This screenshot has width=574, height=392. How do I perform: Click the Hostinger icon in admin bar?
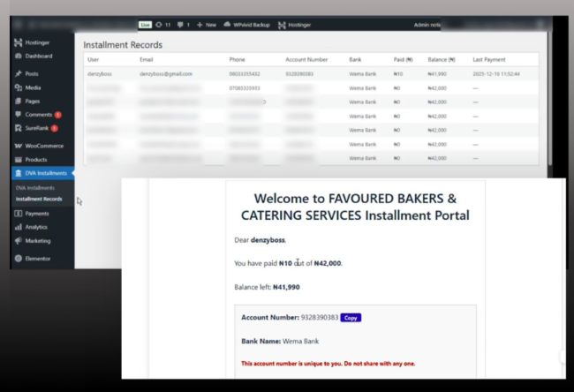pos(282,25)
